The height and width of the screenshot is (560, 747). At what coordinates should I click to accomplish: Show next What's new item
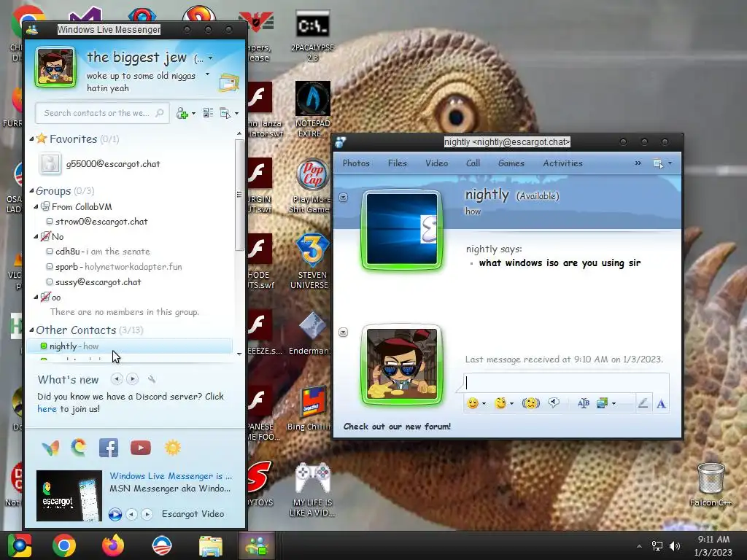[133, 379]
